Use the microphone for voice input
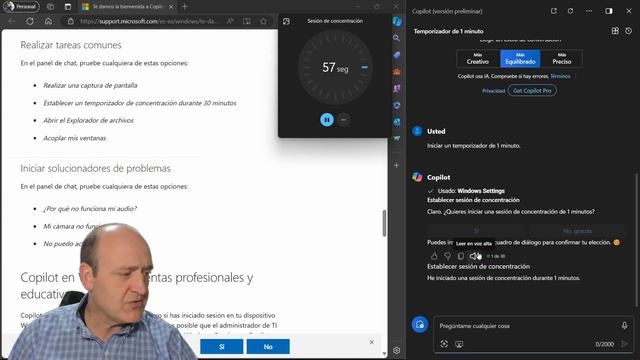The width and height of the screenshot is (640, 360). tap(624, 325)
